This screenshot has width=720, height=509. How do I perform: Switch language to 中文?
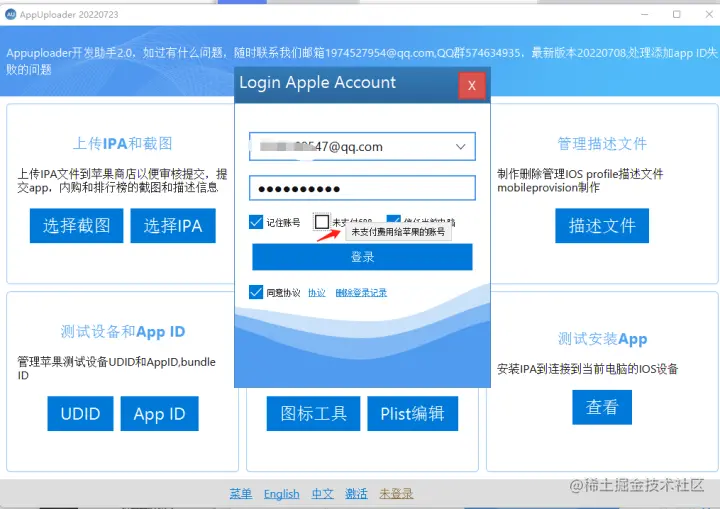(322, 494)
